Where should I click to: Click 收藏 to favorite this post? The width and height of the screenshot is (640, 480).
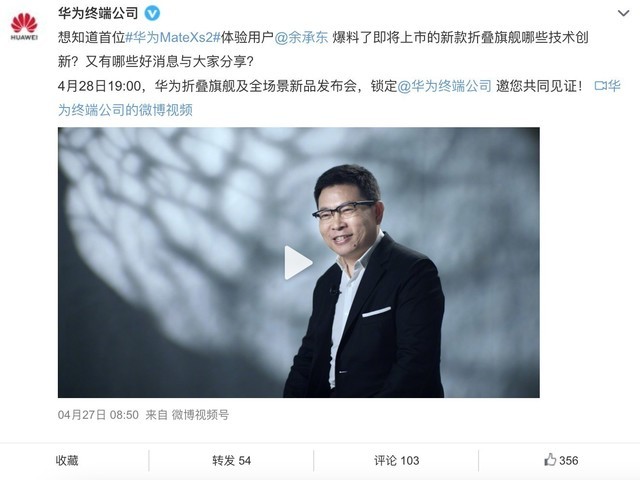pos(67,460)
